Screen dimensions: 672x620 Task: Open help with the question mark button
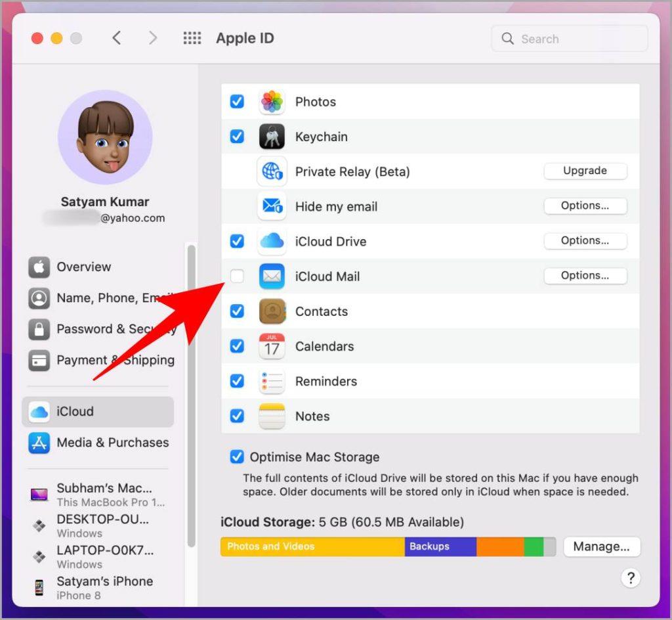tap(631, 578)
